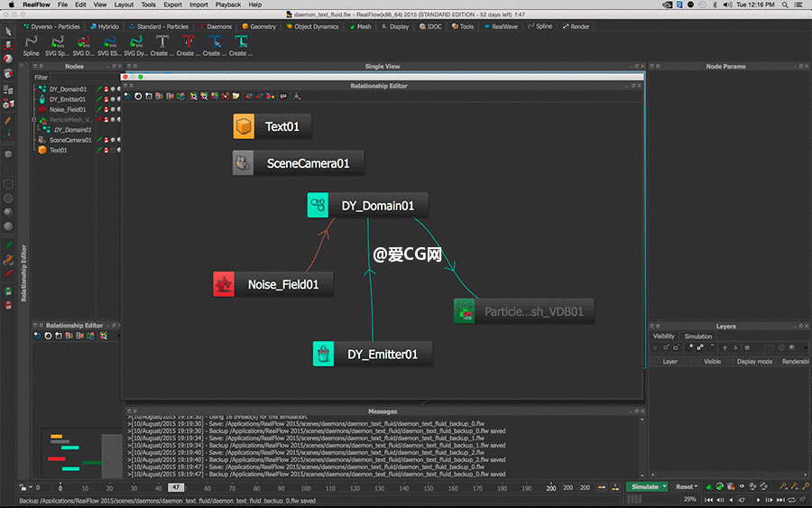Step back one frame in playback controls

[720, 500]
